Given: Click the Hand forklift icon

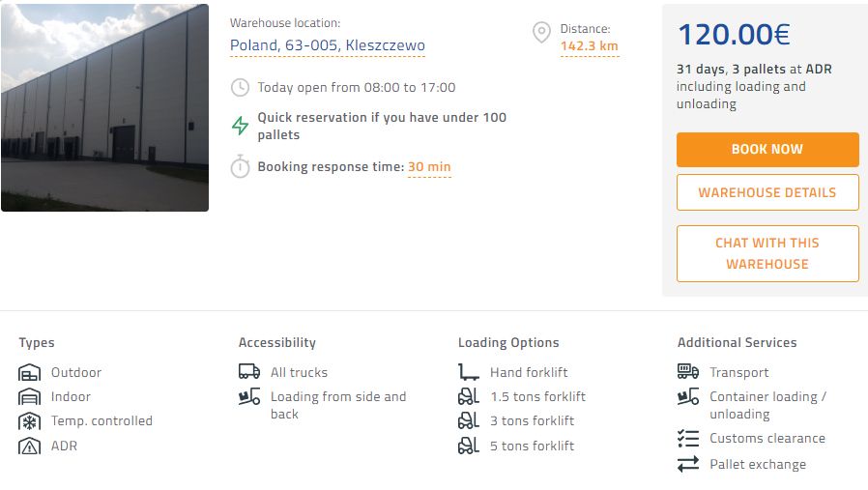Looking at the screenshot, I should 469,372.
